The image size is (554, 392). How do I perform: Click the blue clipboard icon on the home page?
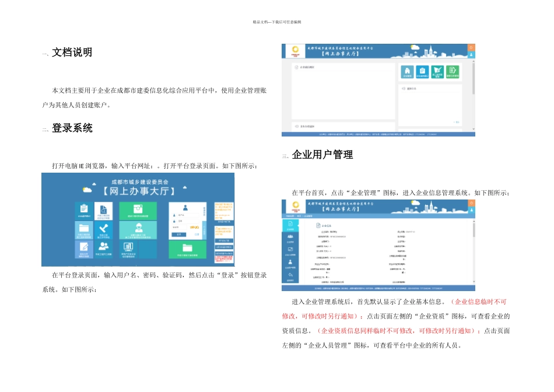tap(422, 72)
